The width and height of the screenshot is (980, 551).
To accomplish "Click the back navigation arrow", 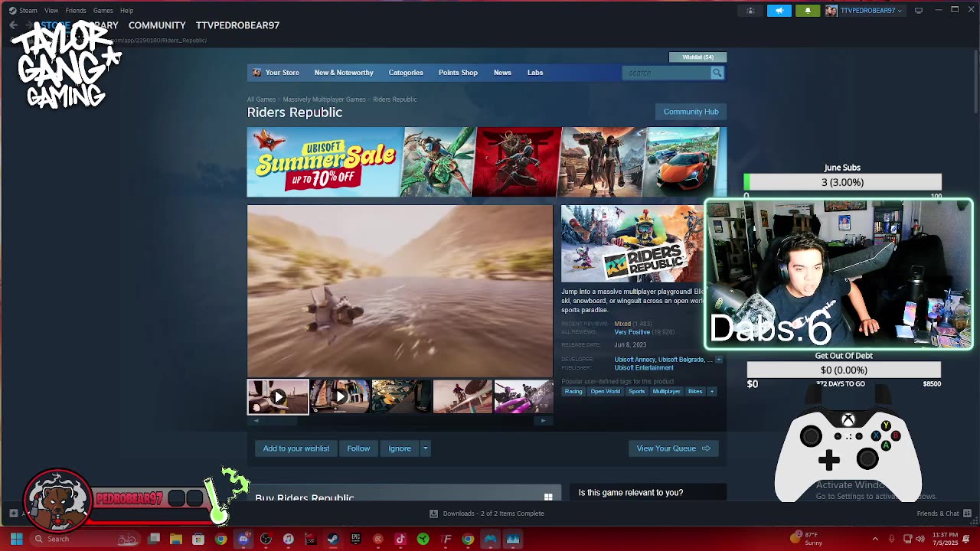I will coord(13,25).
